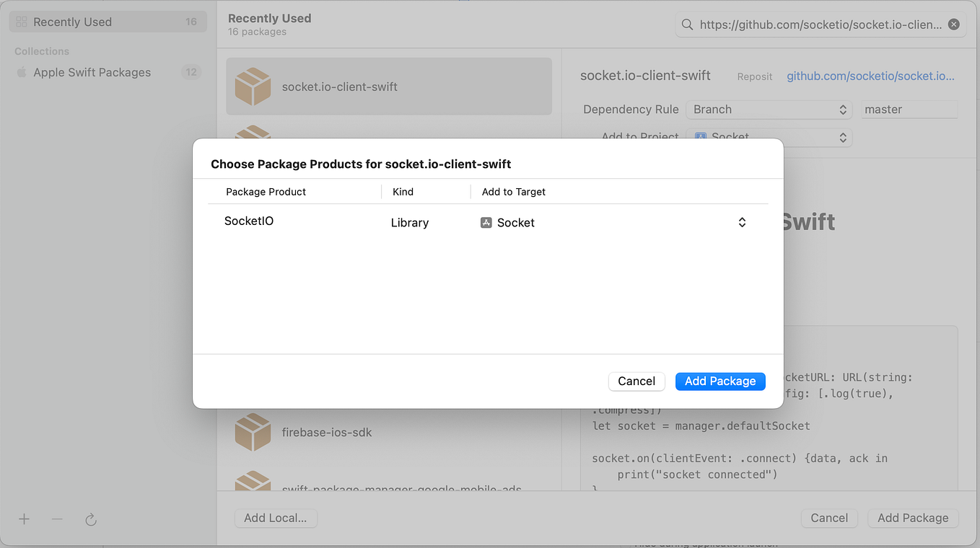Click the master branch input field
Image resolution: width=980 pixels, height=548 pixels.
pos(908,109)
